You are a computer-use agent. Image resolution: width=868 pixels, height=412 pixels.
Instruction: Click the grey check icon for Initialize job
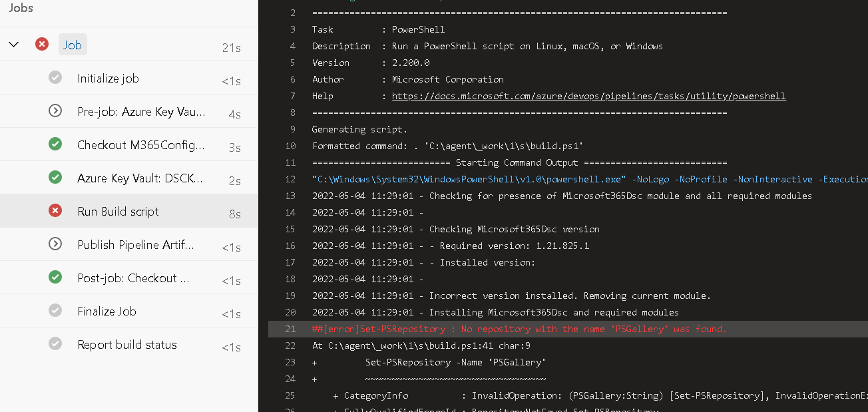tap(55, 77)
